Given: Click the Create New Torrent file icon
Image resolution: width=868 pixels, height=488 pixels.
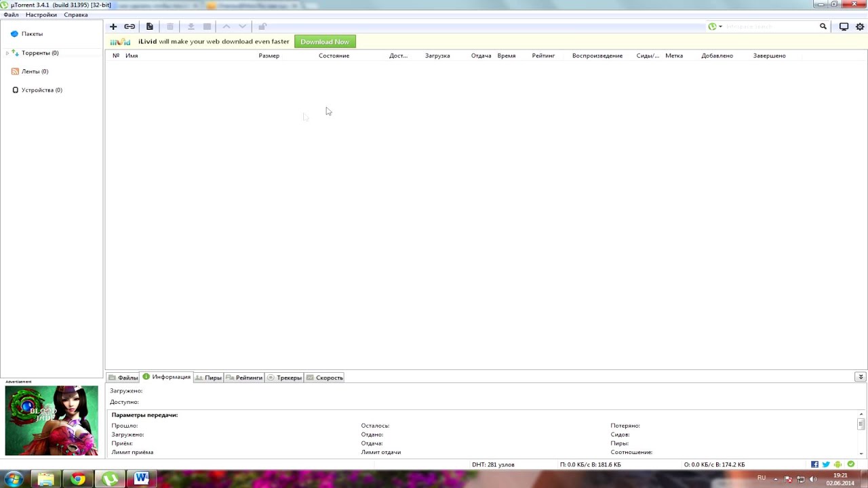Looking at the screenshot, I should click(150, 26).
